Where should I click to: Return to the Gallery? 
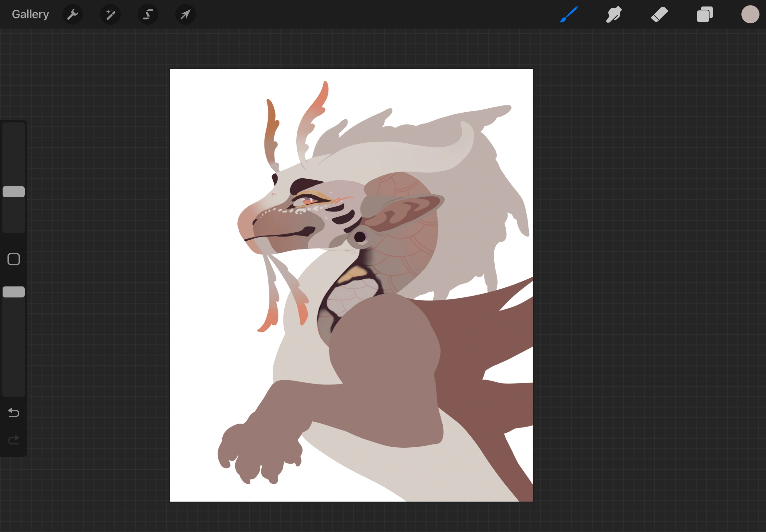click(x=30, y=14)
